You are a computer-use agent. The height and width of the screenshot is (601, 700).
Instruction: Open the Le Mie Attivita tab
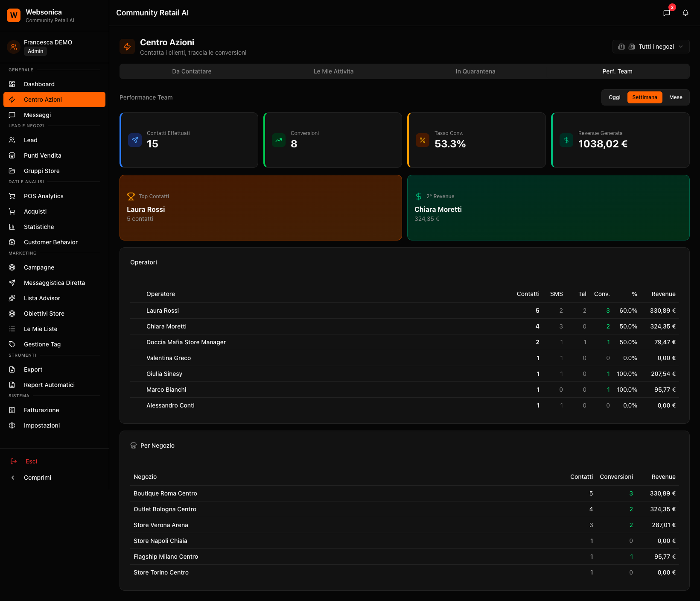[x=333, y=71]
